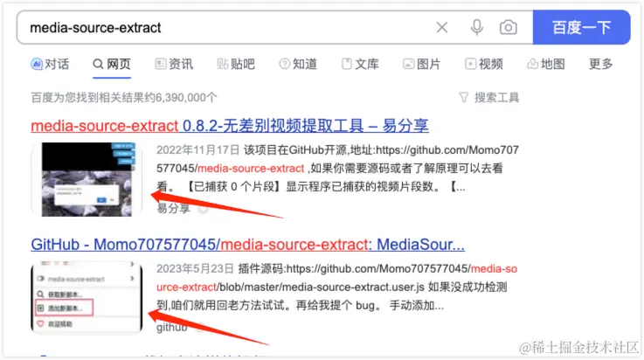Open 搜索工具 filter options
Screen dimensions: 644x360
488,97
